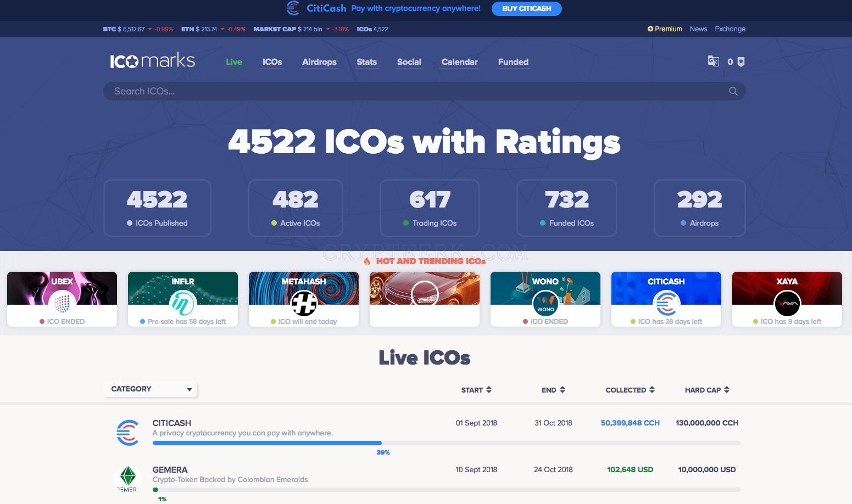
Task: Open the Airdrops menu item
Action: (x=319, y=62)
